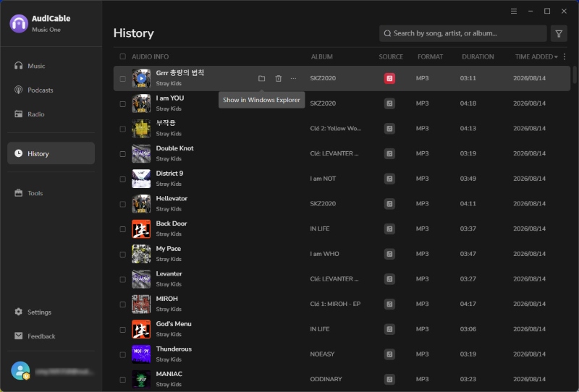Open more options for Grrr track

point(293,78)
